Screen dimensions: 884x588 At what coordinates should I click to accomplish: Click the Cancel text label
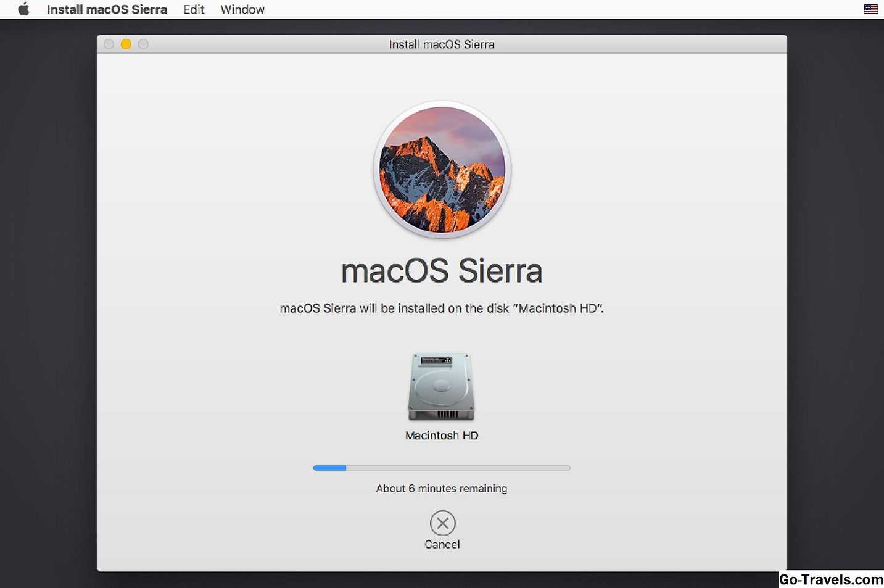(442, 544)
